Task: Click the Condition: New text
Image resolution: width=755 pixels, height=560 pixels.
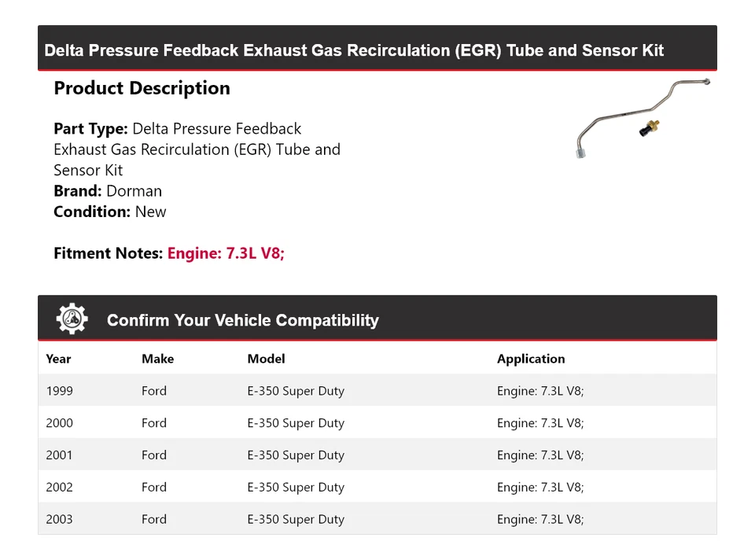Action: point(110,212)
